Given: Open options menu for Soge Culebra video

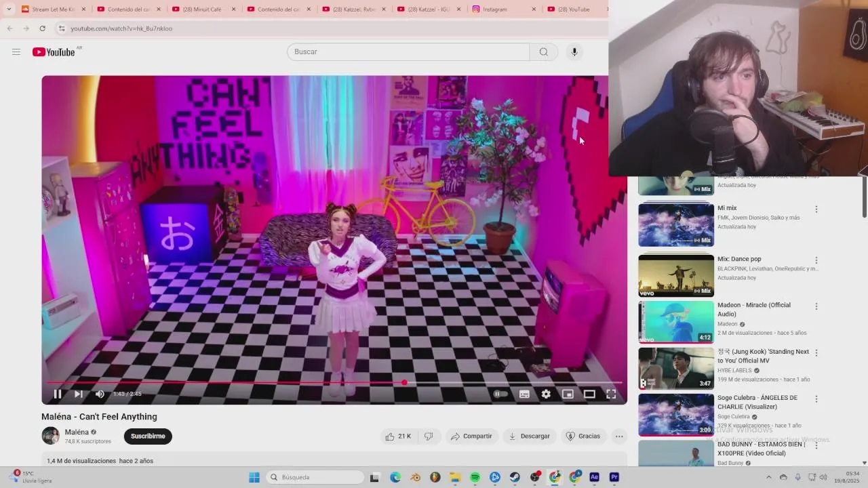Looking at the screenshot, I should pyautogui.click(x=816, y=399).
